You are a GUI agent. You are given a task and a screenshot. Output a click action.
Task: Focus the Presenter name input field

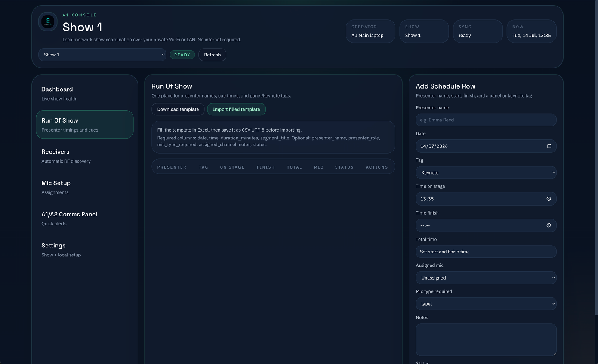tap(486, 120)
